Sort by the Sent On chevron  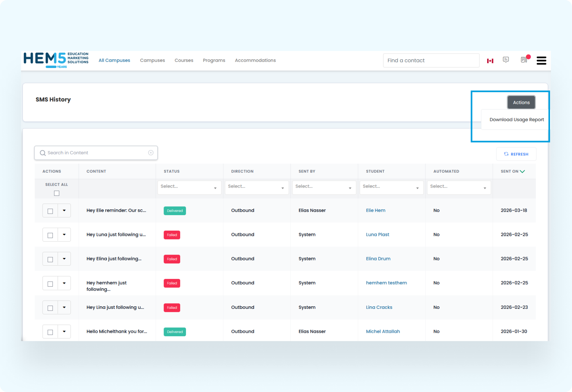(x=523, y=171)
